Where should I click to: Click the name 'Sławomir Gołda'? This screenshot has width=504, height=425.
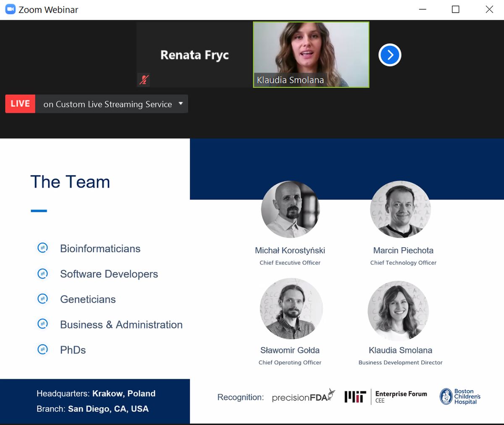click(x=290, y=350)
